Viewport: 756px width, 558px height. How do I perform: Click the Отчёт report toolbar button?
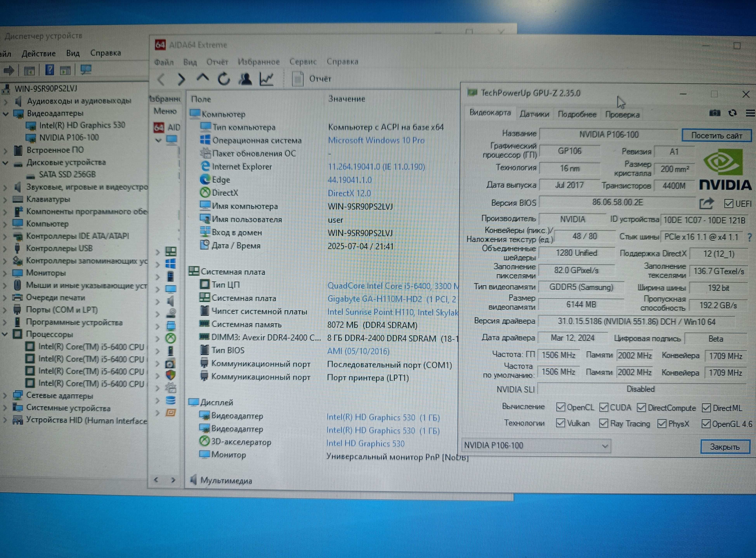pyautogui.click(x=312, y=79)
